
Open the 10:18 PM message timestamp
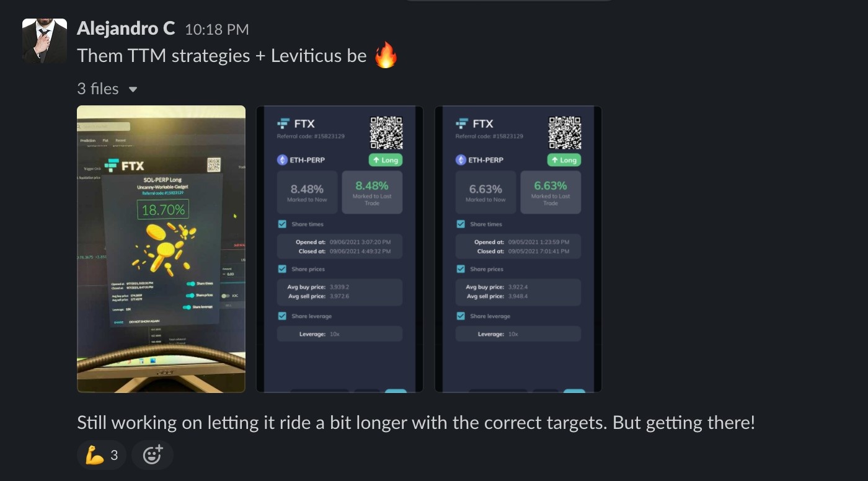(x=217, y=29)
